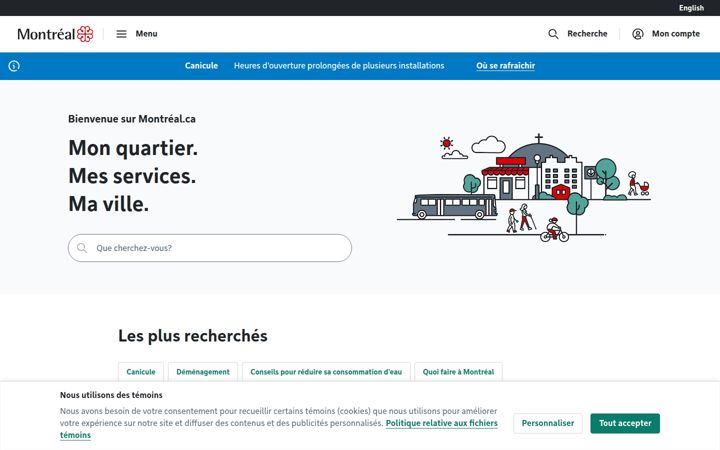Select the Déménagement tag
Screen dimensions: 720x450
click(x=202, y=372)
